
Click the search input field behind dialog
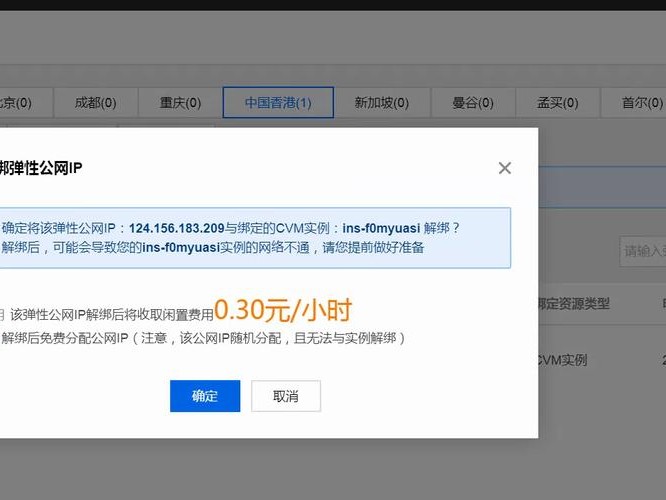pos(643,251)
